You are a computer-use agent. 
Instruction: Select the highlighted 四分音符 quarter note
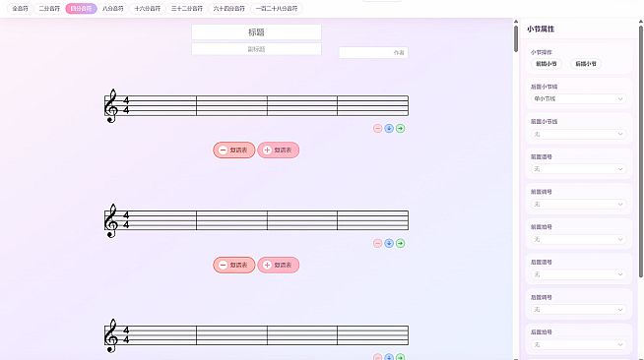(81, 8)
